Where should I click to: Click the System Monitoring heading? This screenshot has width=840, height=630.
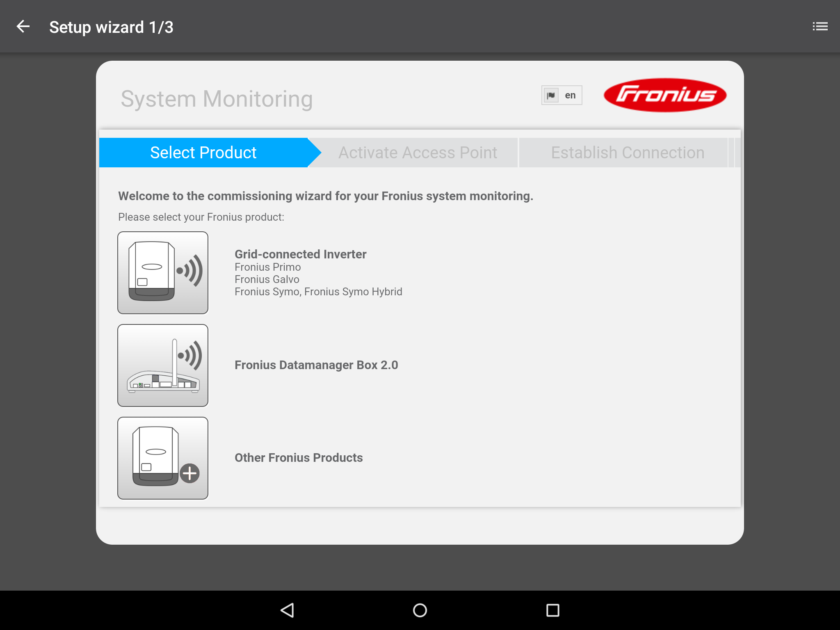[x=217, y=99]
